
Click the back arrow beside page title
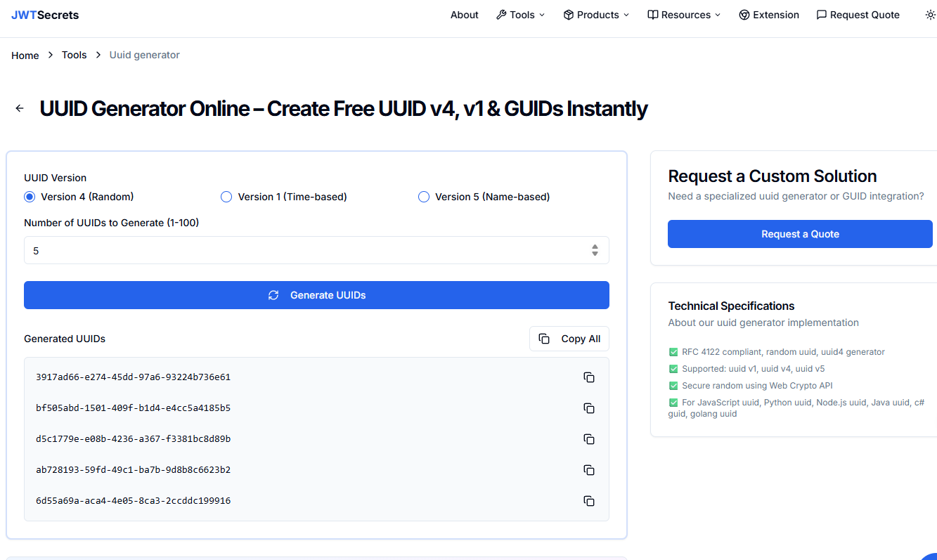(x=20, y=108)
